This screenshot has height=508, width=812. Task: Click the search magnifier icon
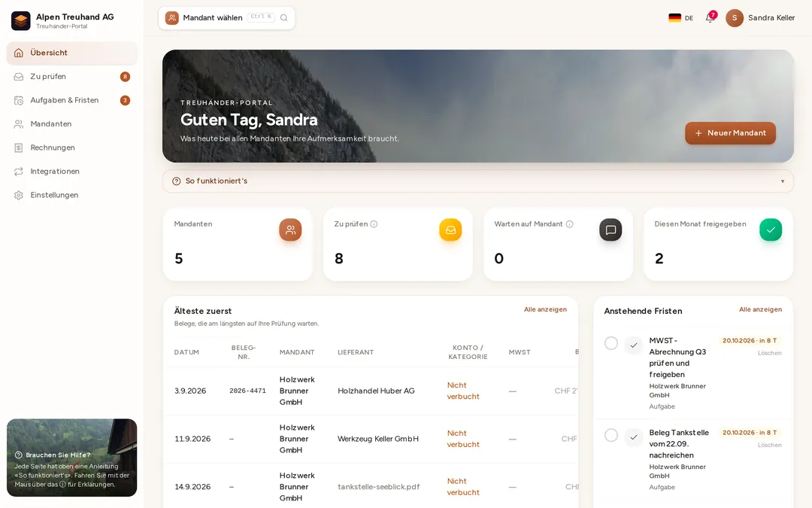(283, 17)
